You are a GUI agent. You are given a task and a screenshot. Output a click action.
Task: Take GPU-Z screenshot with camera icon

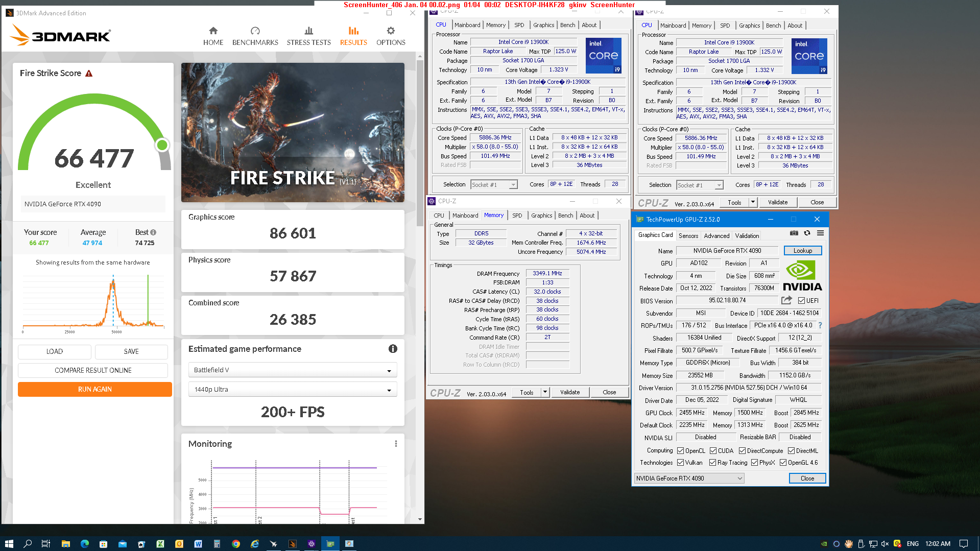pos(794,233)
